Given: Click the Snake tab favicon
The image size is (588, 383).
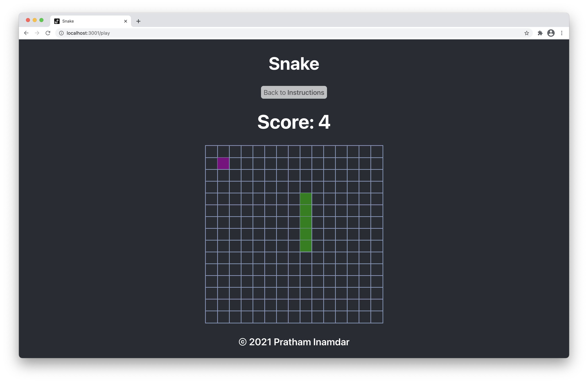Looking at the screenshot, I should tap(57, 21).
